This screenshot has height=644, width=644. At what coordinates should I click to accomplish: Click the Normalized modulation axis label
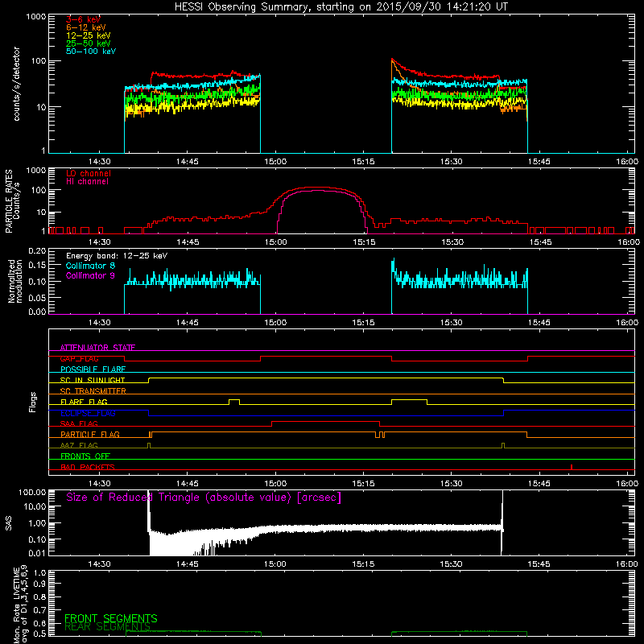(x=15, y=281)
